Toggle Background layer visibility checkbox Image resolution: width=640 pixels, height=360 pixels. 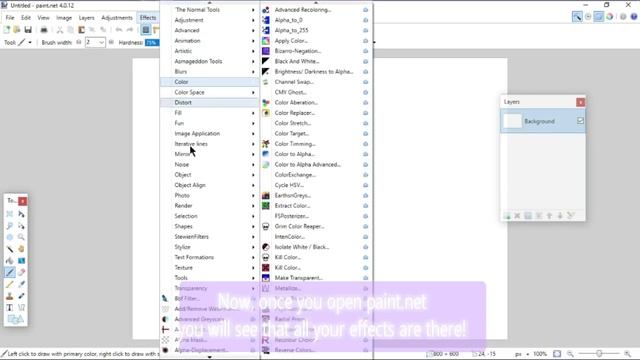580,121
